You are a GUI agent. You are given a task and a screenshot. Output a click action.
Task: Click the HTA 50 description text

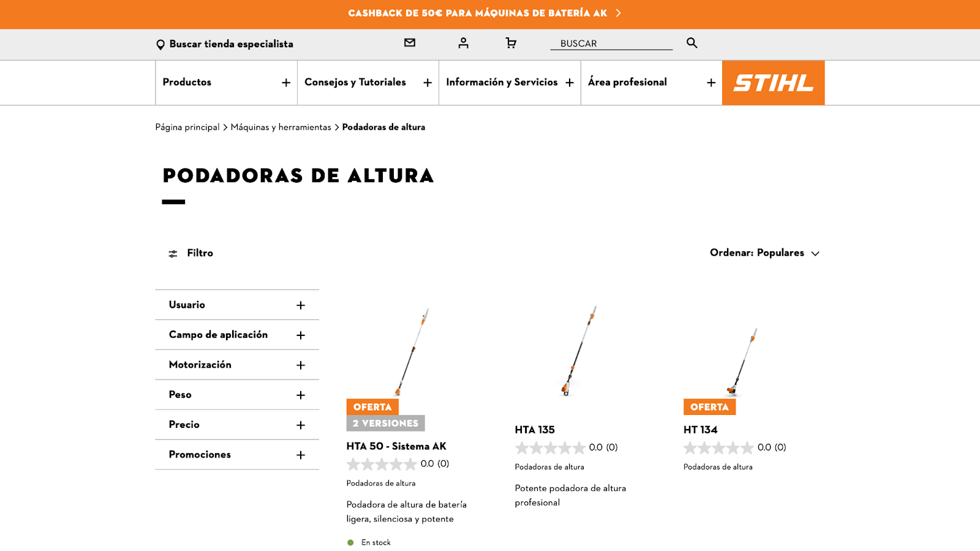407,512
